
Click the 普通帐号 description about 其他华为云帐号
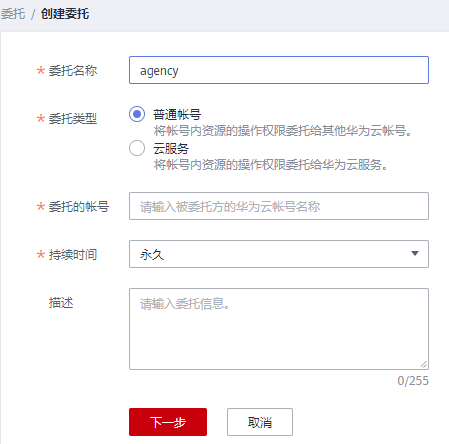click(x=283, y=131)
